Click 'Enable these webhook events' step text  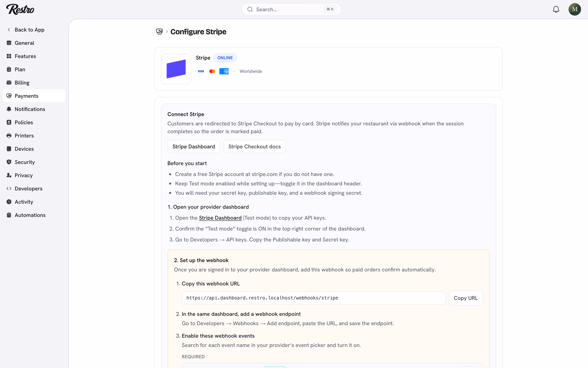pos(218,336)
